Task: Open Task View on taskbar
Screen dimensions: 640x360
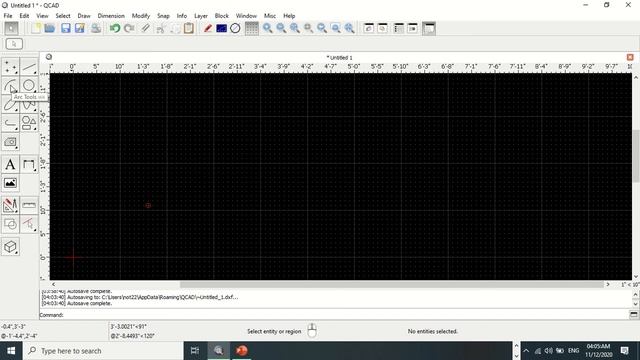Action: (x=195, y=351)
